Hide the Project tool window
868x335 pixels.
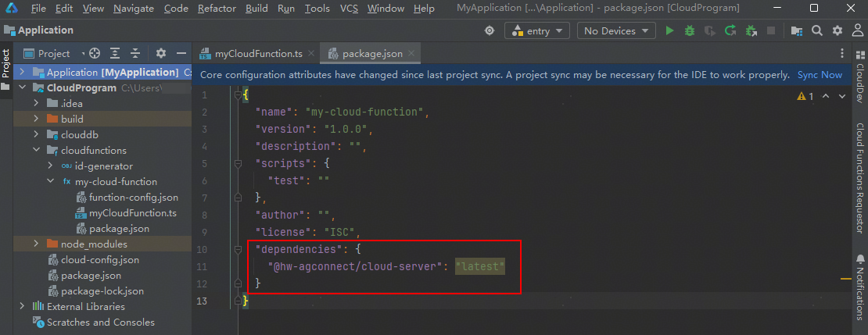[181, 54]
